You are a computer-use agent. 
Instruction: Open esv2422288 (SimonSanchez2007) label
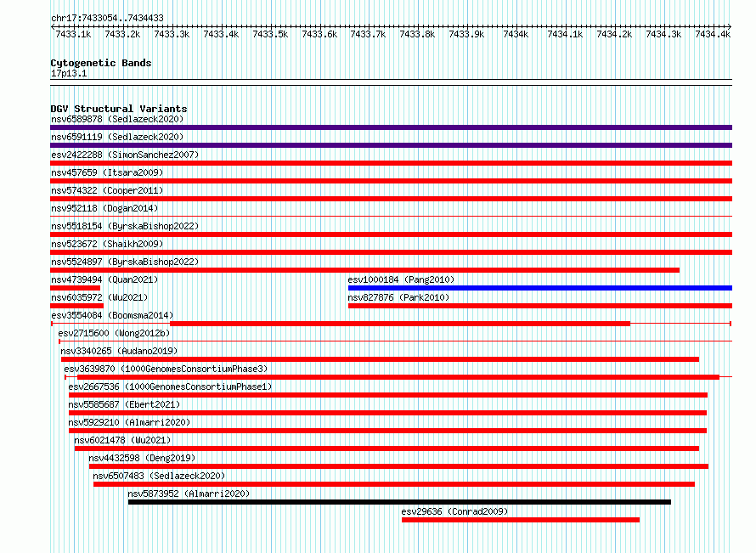coord(125,155)
